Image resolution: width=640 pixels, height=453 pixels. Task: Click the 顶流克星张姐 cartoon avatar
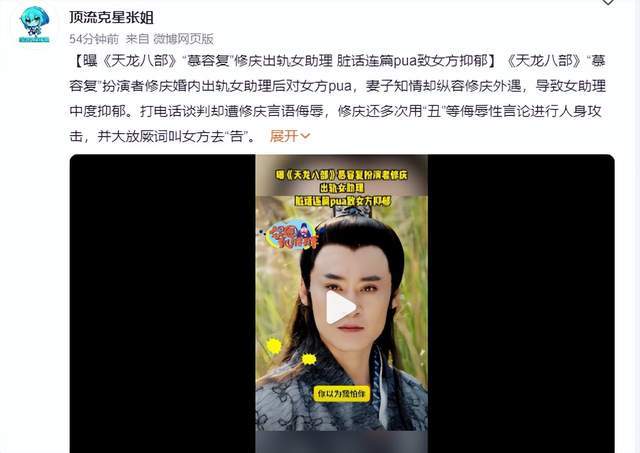click(x=34, y=24)
